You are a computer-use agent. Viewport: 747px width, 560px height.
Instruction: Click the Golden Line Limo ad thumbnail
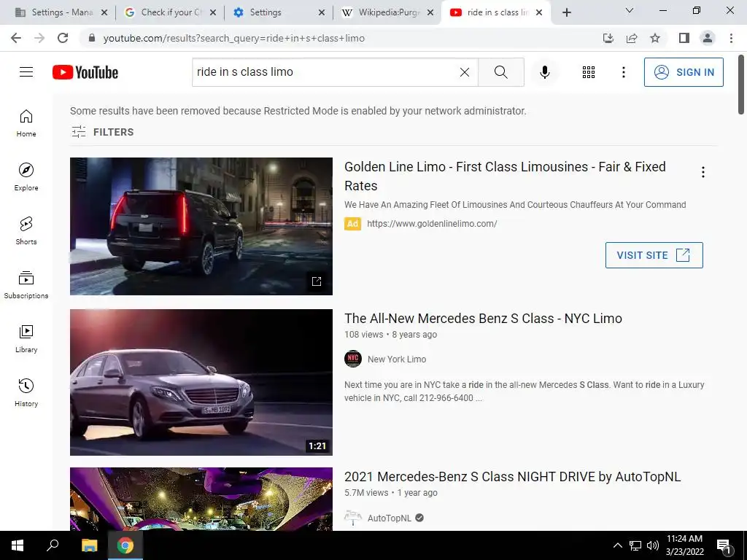click(x=201, y=226)
